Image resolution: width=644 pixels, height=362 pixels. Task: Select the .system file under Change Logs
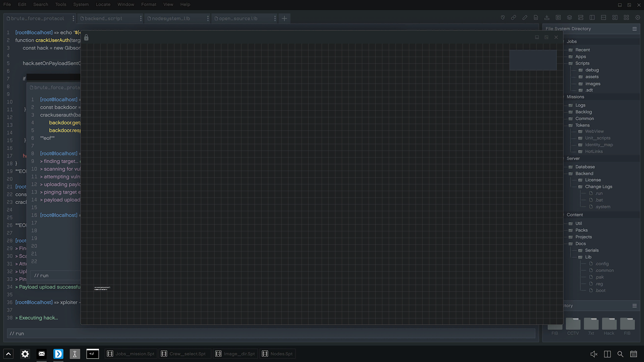tap(600, 207)
